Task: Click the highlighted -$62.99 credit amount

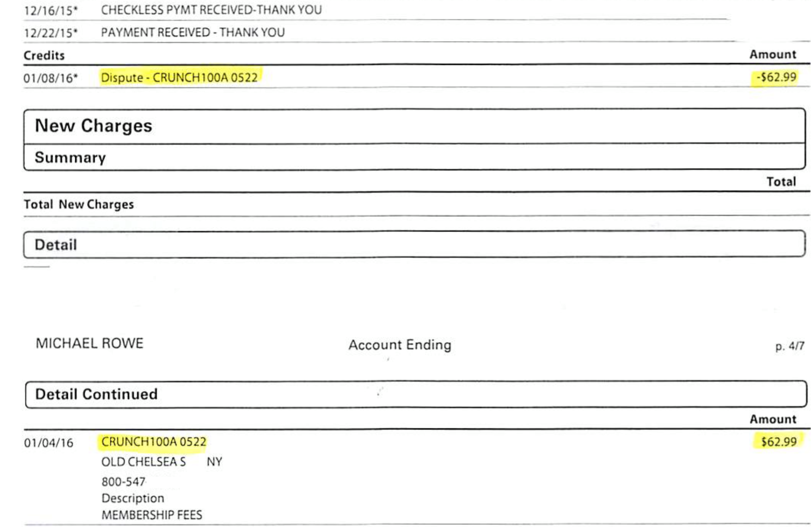Action: [x=776, y=77]
